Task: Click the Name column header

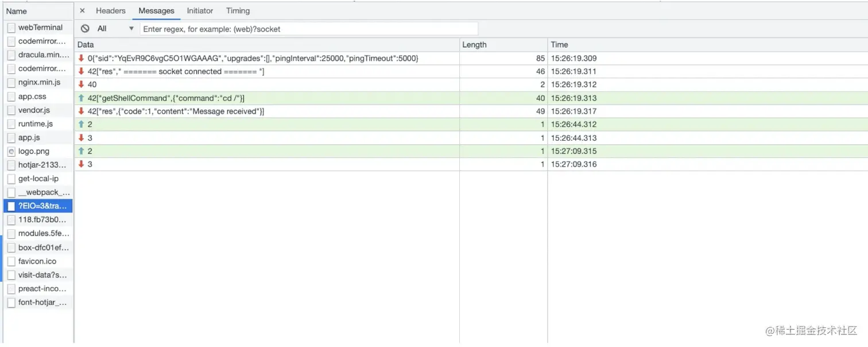Action: 38,11
